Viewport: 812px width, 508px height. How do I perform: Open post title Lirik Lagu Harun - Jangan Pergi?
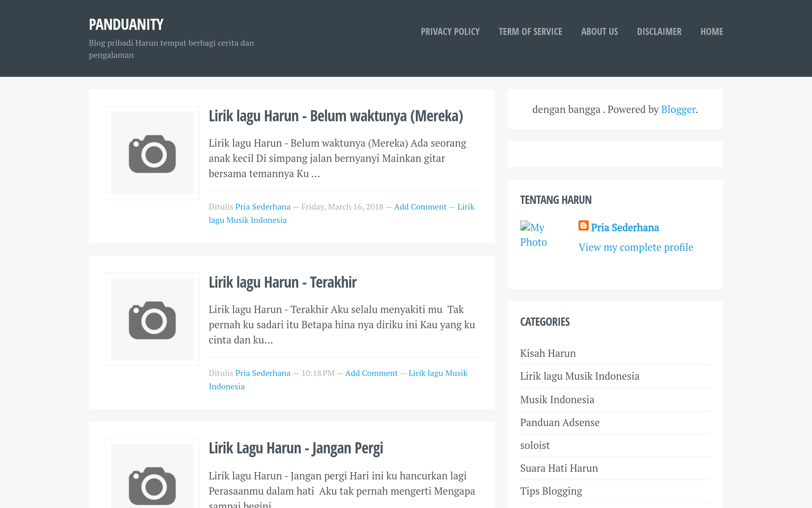(x=296, y=448)
